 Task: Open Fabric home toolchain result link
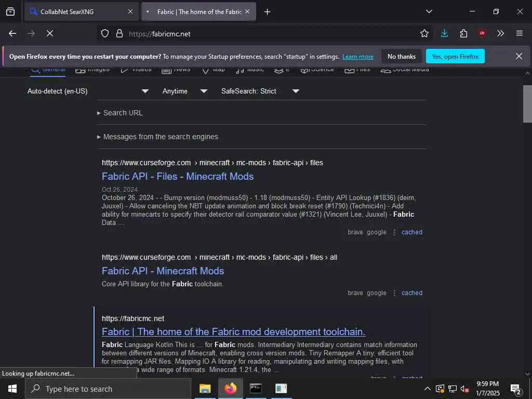coord(233,332)
